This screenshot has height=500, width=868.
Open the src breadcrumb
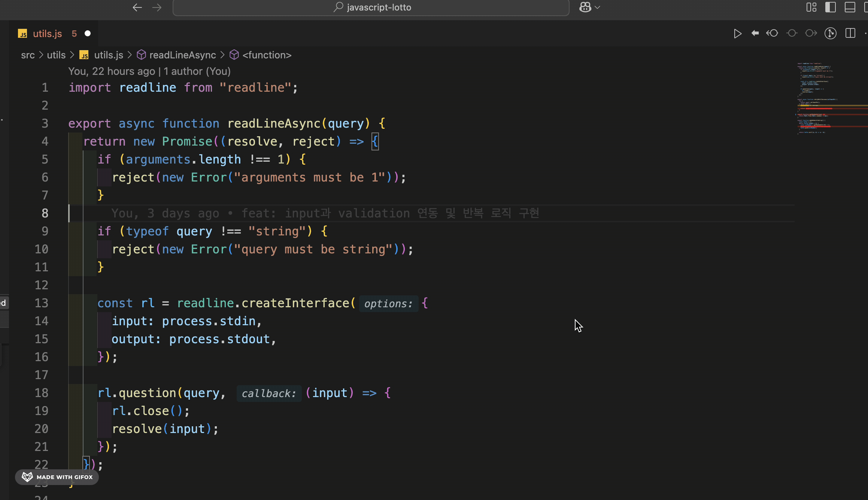tap(28, 55)
